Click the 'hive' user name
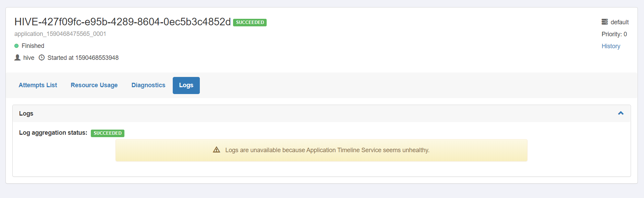 coord(29,58)
